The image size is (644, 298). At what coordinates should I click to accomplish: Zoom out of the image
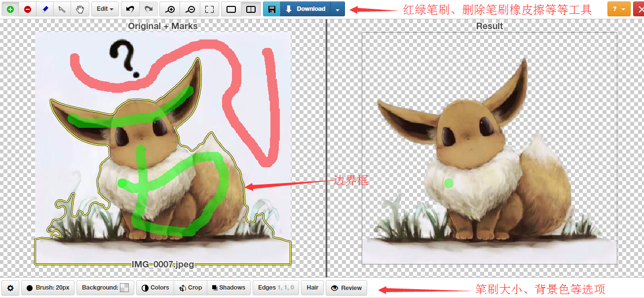(190, 9)
